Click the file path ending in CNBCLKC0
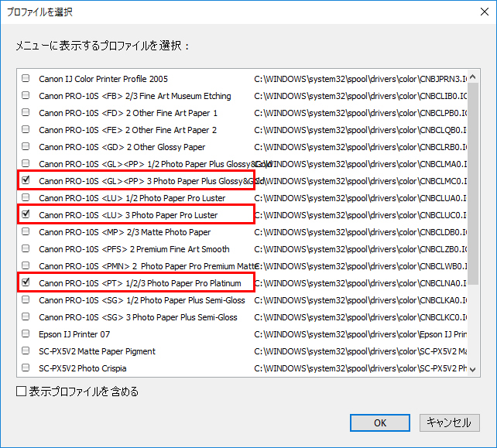The width and height of the screenshot is (497, 448). pyautogui.click(x=361, y=317)
